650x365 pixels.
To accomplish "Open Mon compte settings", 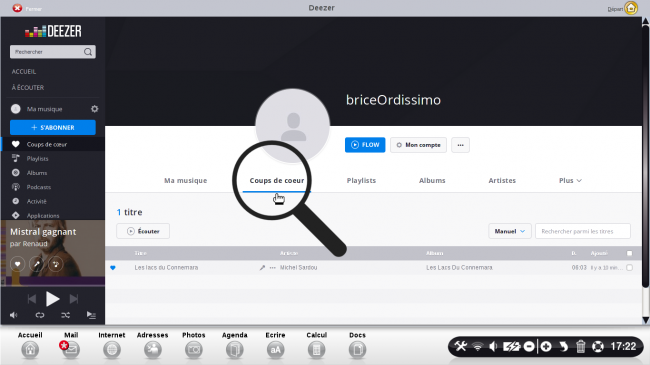I will [x=418, y=145].
